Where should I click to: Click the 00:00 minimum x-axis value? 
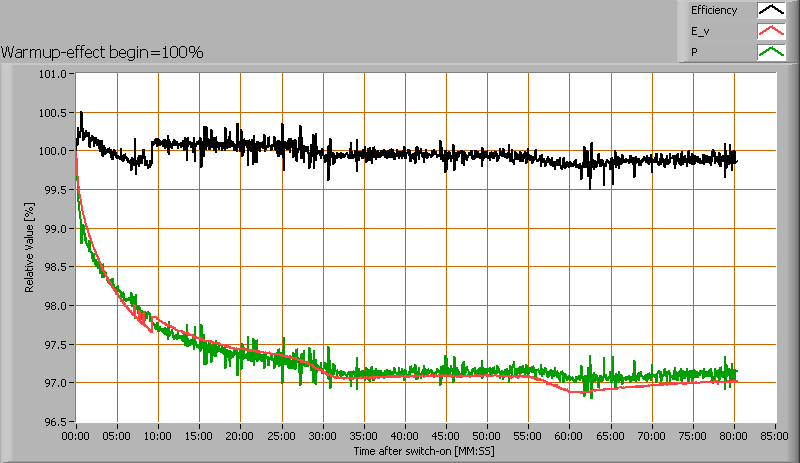[77, 436]
